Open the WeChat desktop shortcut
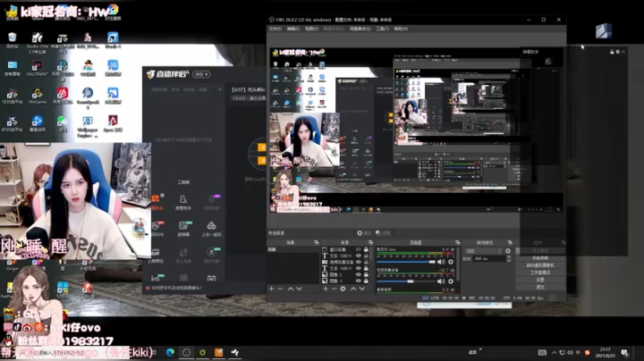Viewport: 644px width, 361px height. tap(63, 123)
